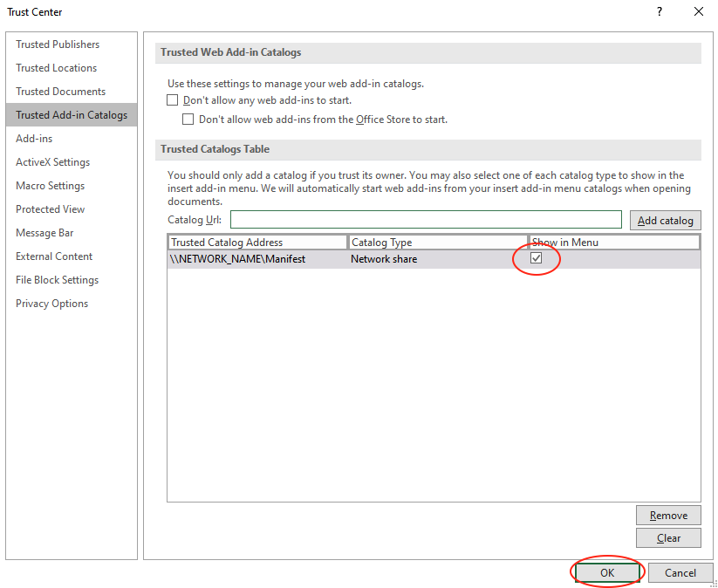Viewport: 718px width, 588px height.
Task: Check 'Don't allow any web add-ins to start'
Action: pos(173,100)
